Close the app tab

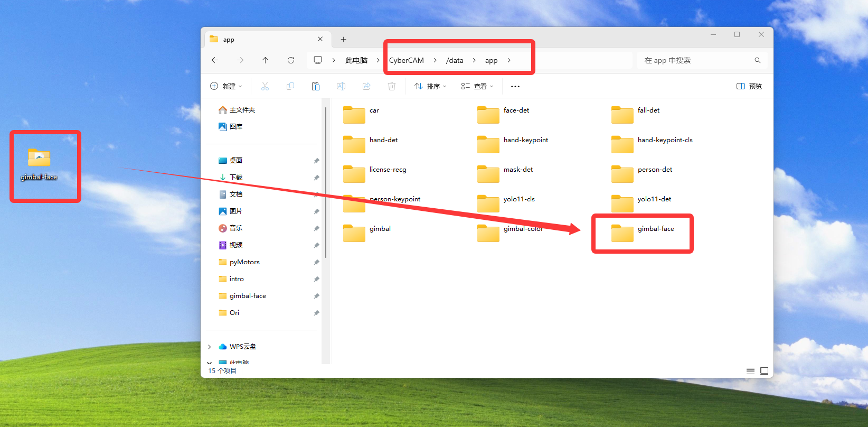(x=320, y=39)
